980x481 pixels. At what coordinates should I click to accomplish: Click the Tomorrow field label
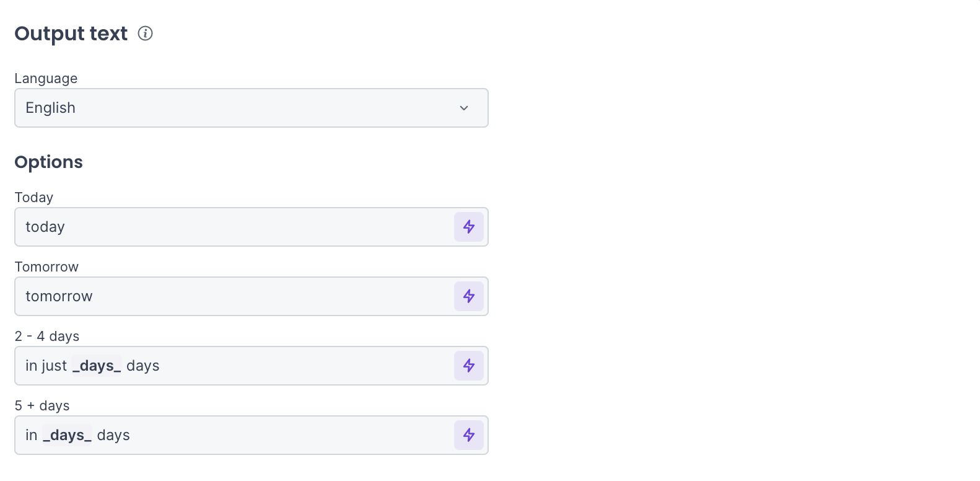coord(46,267)
